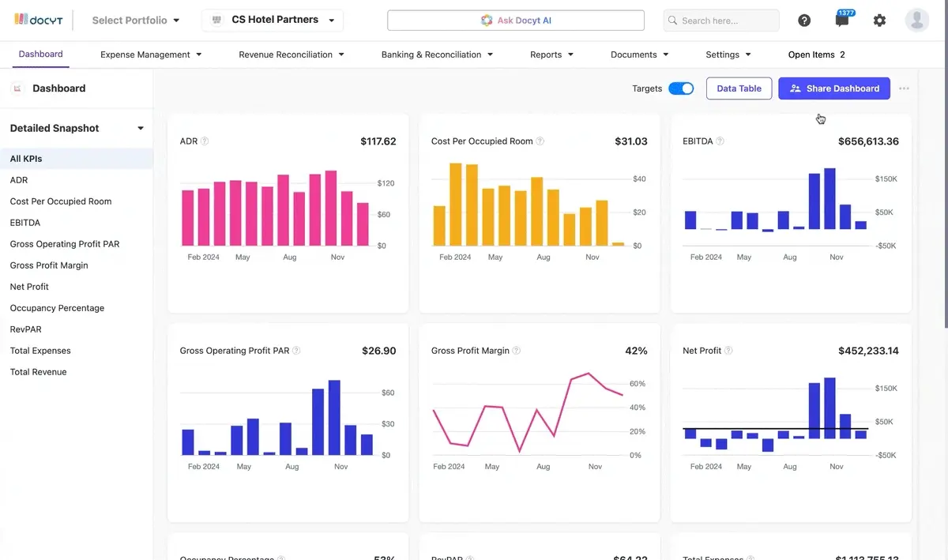Toggle the Targets switch off

(681, 88)
